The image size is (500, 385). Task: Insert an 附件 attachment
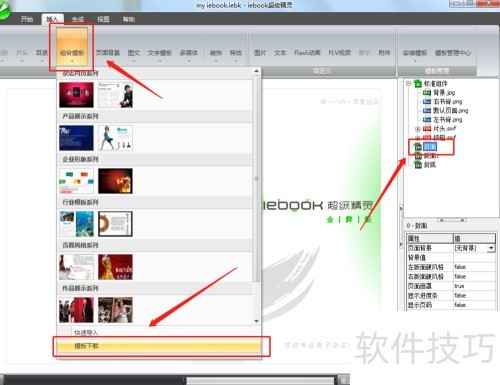coord(384,53)
